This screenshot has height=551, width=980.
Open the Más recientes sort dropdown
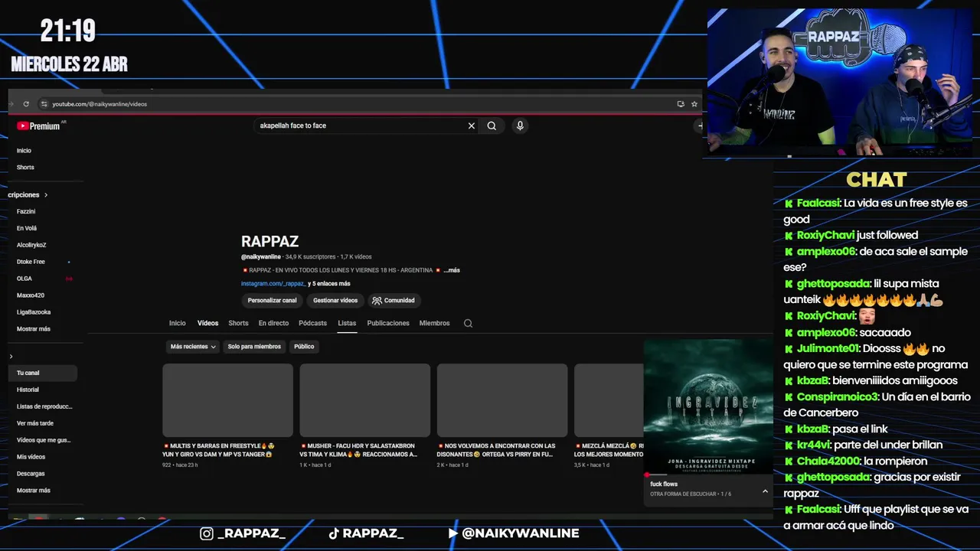(x=193, y=347)
